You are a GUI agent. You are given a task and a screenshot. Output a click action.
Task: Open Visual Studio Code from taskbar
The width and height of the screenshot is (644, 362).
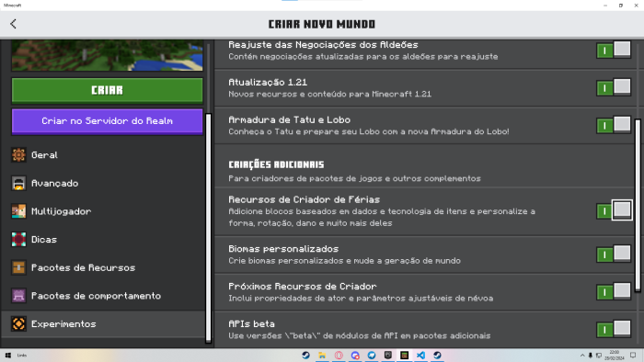click(420, 355)
